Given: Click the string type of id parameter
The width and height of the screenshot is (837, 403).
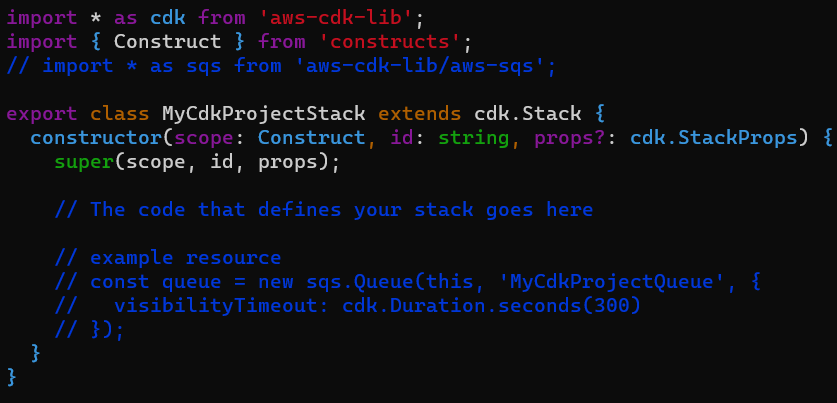Looking at the screenshot, I should (x=473, y=137).
